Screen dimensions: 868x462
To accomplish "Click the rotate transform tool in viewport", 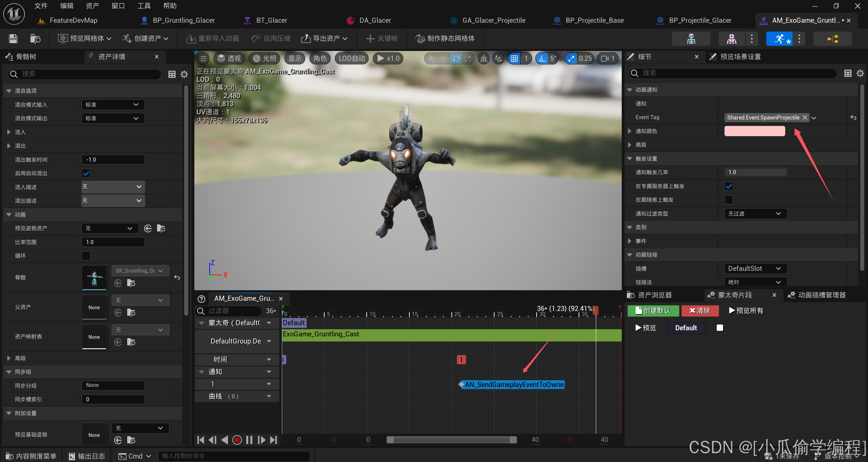I will click(x=456, y=58).
